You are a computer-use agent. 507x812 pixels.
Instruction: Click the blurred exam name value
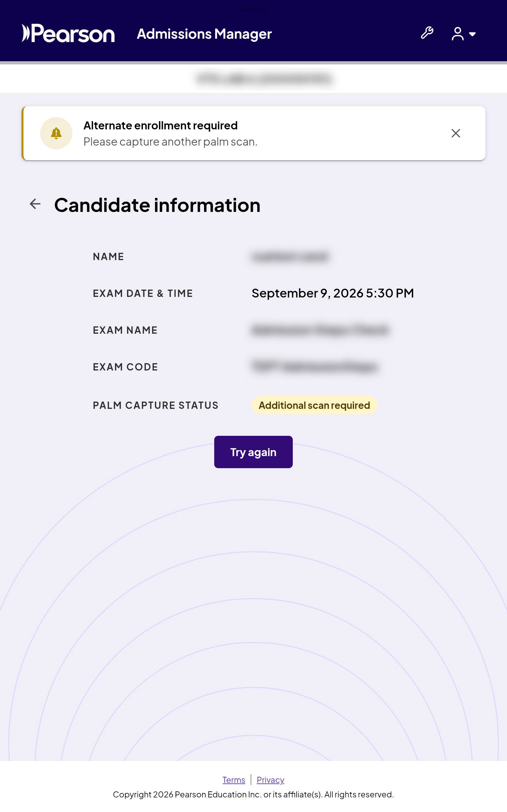(x=320, y=330)
